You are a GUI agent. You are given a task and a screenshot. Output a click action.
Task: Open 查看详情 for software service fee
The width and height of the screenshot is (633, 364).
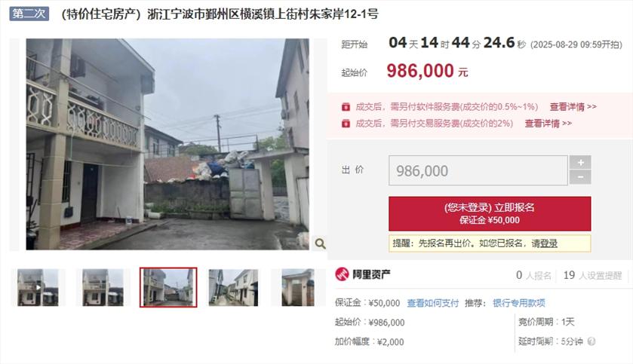[573, 107]
